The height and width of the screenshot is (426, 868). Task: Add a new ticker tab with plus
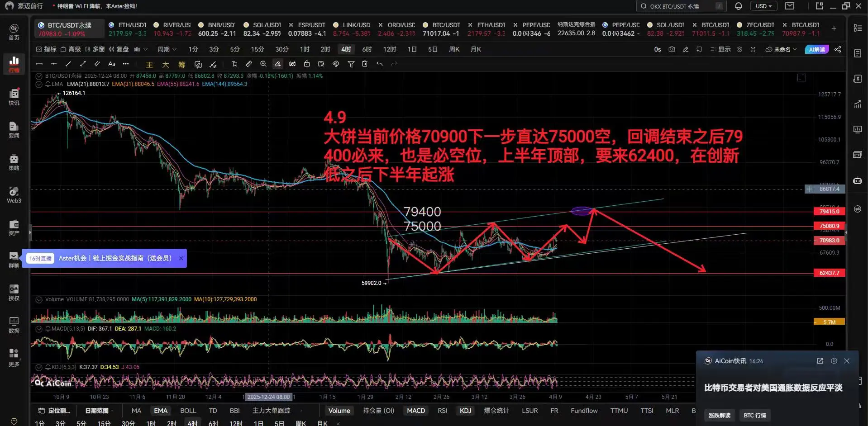coord(834,28)
